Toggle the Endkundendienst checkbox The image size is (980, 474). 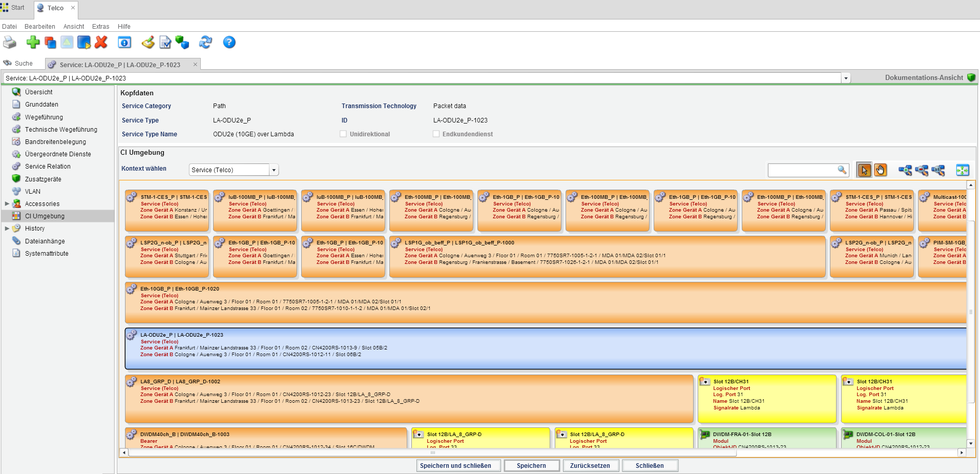436,134
